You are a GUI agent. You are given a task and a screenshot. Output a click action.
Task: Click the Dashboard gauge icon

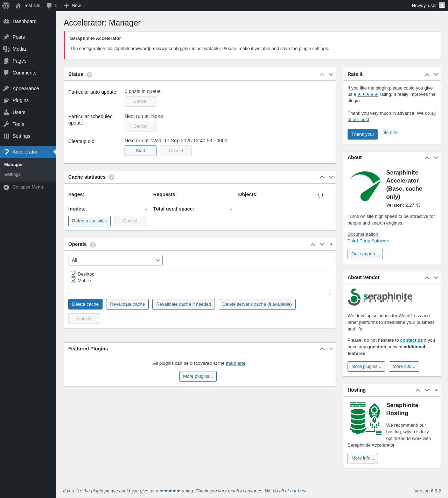click(x=6, y=21)
